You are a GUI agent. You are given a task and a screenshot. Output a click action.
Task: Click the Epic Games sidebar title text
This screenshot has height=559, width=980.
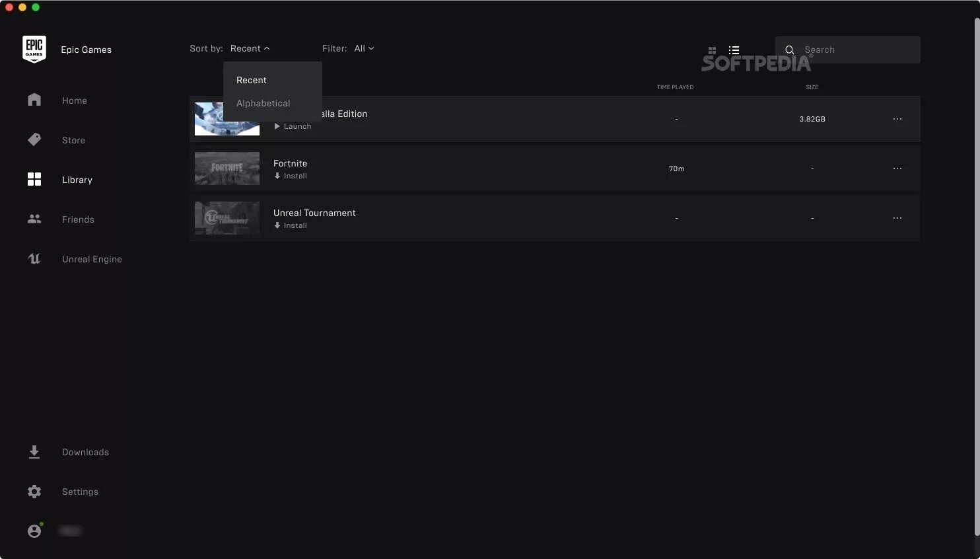(x=86, y=50)
